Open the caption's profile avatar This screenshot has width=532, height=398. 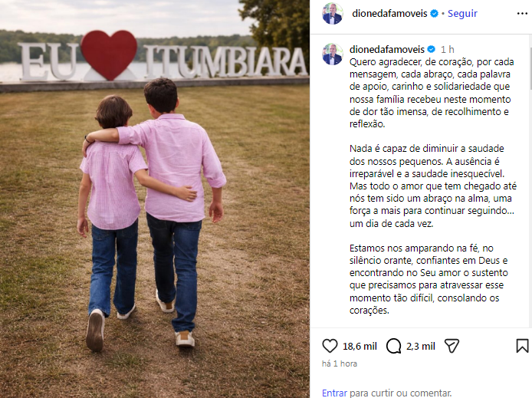333,54
